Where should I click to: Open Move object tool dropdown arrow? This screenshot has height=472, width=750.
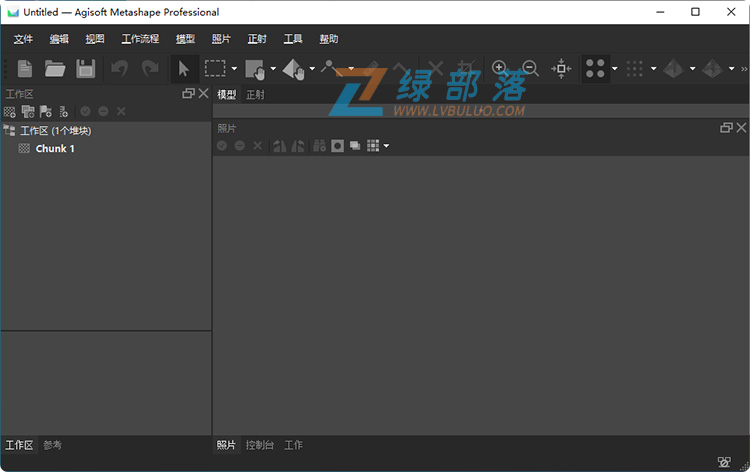[x=312, y=68]
